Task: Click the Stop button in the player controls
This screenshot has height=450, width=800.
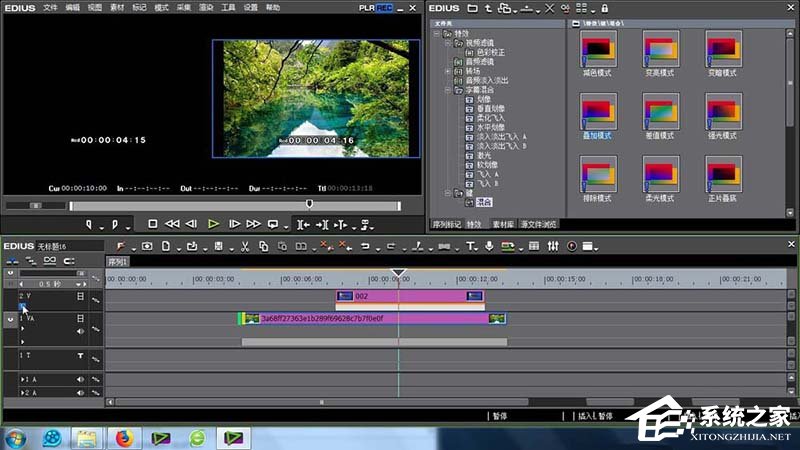Action: click(153, 224)
